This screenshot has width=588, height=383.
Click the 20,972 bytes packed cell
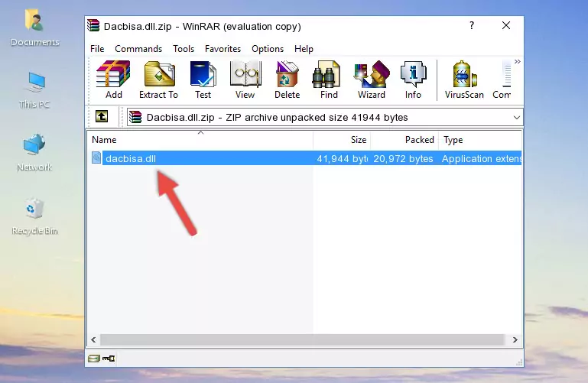403,158
